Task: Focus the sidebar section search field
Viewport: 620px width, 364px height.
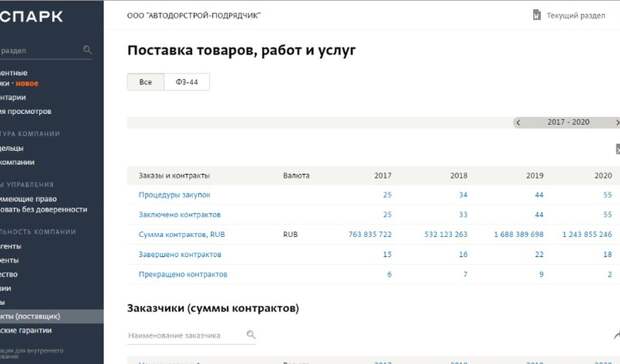Action: click(40, 51)
